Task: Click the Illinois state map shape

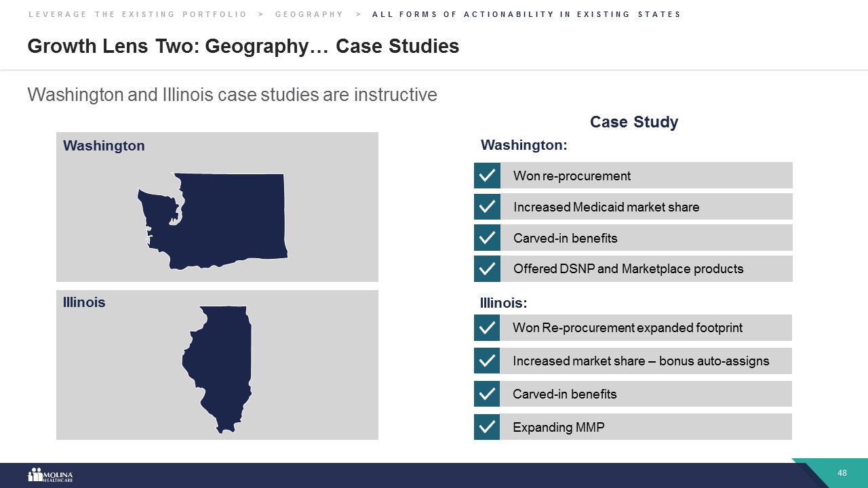Action: point(220,366)
